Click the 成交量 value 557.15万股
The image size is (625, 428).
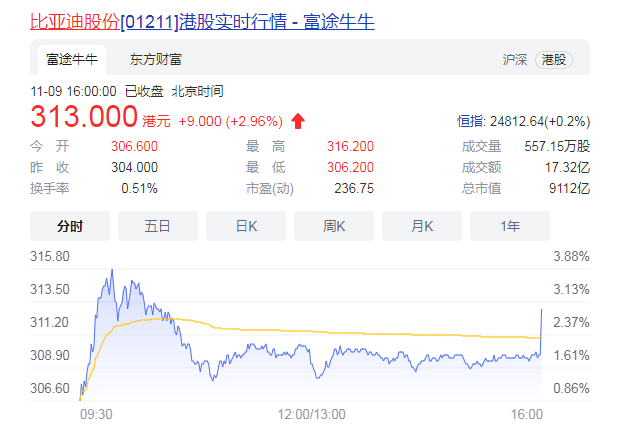click(x=557, y=146)
